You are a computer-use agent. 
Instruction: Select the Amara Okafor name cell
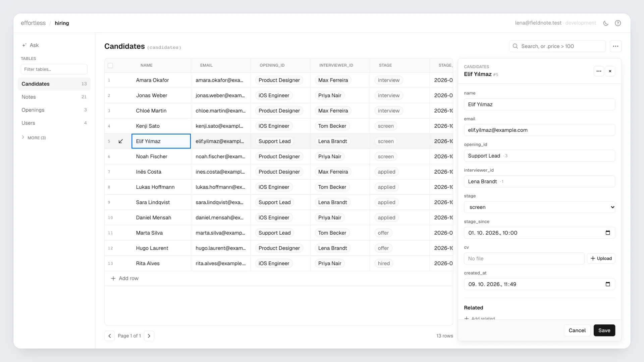(161, 80)
